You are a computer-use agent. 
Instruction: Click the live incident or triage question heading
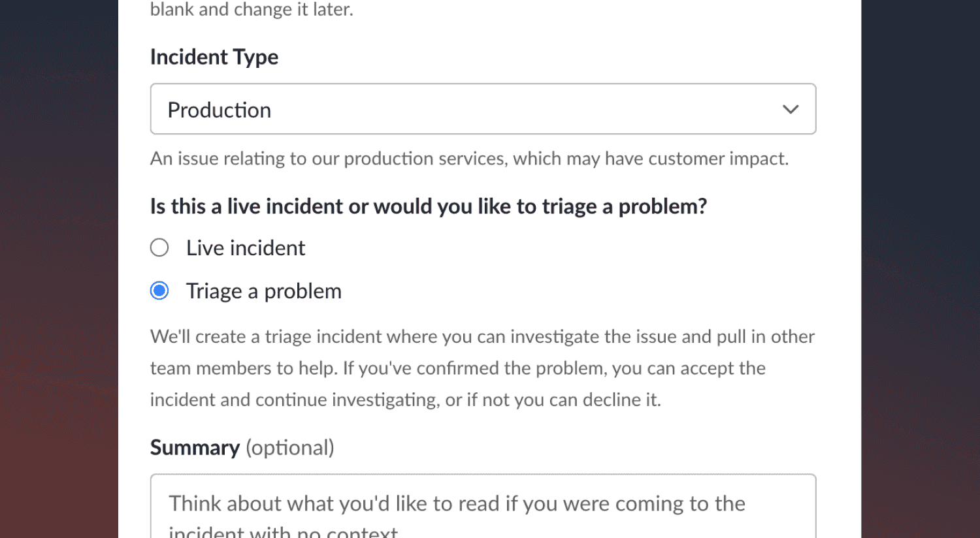pyautogui.click(x=428, y=206)
